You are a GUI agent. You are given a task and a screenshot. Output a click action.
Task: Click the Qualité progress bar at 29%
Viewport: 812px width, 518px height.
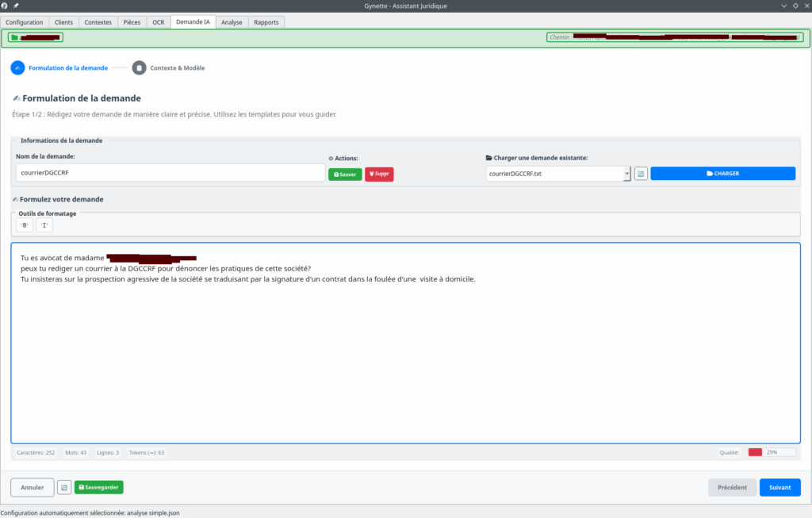pos(772,452)
